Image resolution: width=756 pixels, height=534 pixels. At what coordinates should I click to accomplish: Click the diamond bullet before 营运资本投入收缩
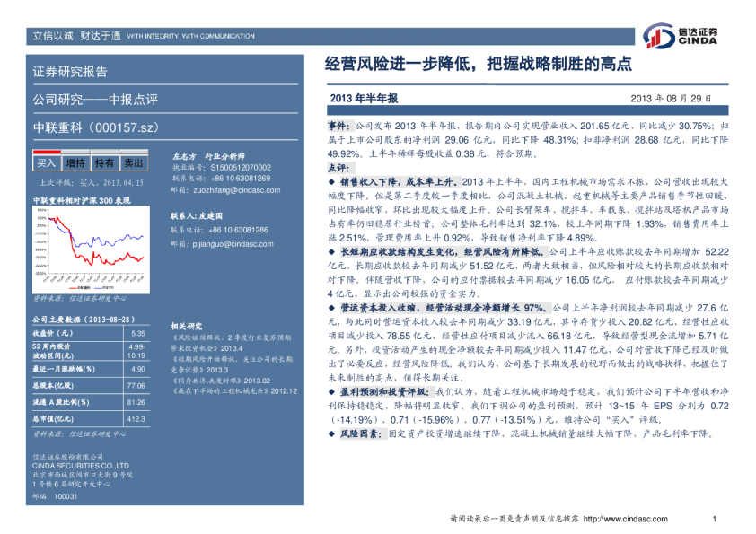coord(332,307)
